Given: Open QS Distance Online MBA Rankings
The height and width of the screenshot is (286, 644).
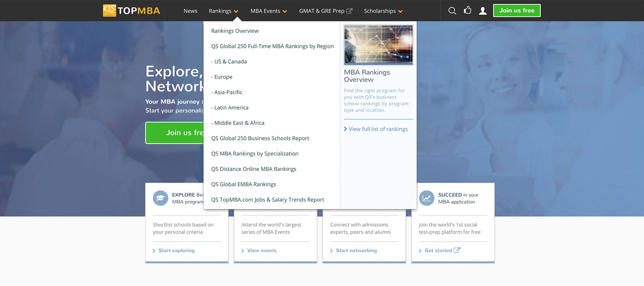Looking at the screenshot, I should click(254, 169).
